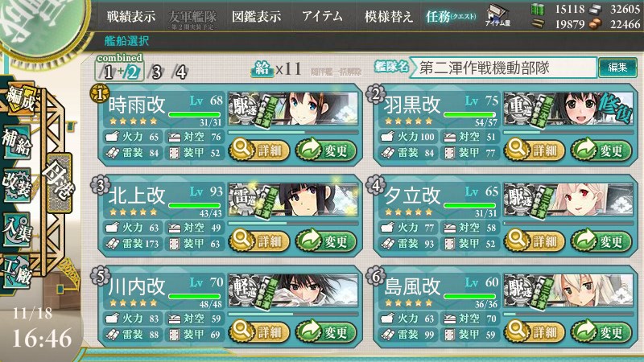644x362 pixels.
Task: Go to 入渠 docking sidebar icon
Action: point(17,229)
